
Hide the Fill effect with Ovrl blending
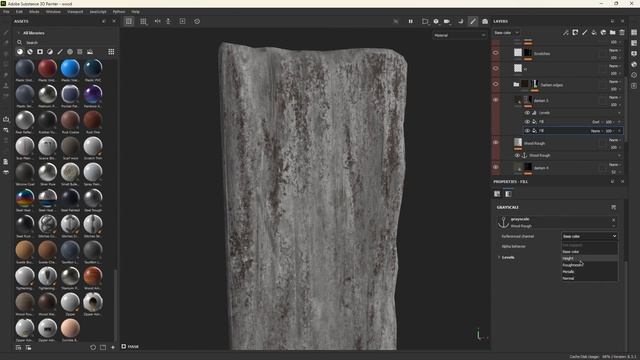tap(527, 122)
